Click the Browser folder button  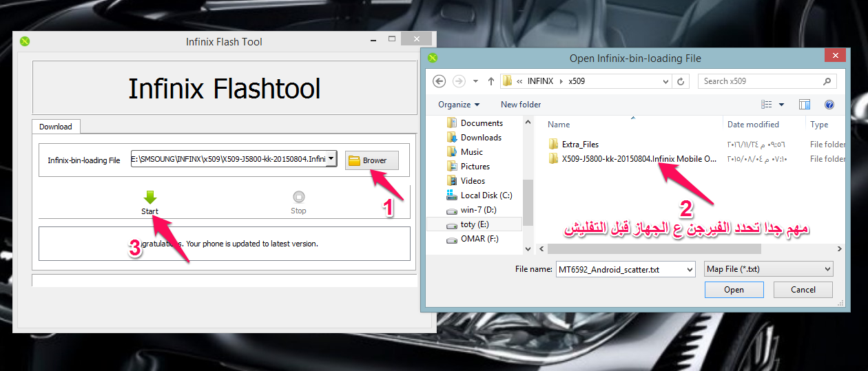pos(372,160)
